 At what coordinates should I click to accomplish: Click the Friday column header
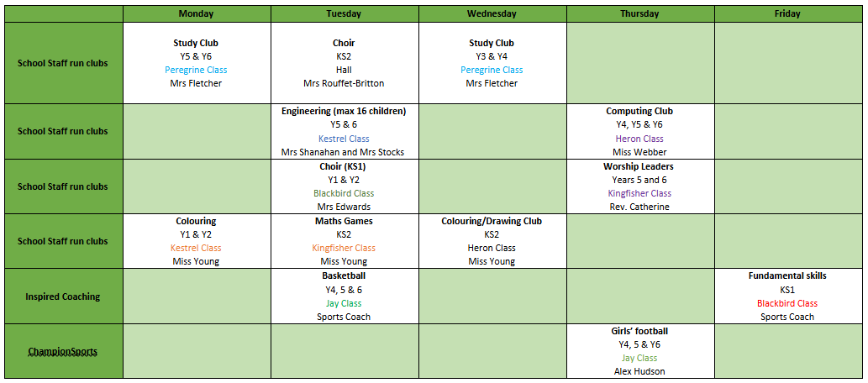(x=787, y=13)
